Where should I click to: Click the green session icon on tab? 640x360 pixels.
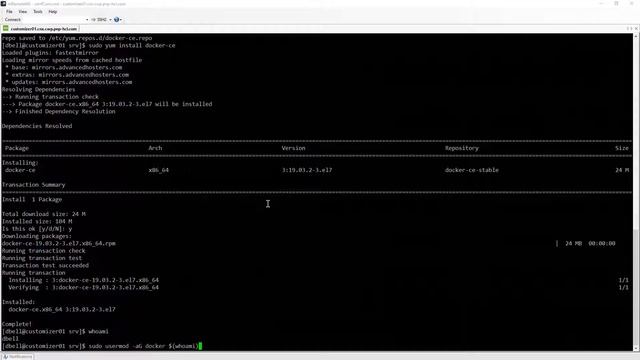coord(6,29)
